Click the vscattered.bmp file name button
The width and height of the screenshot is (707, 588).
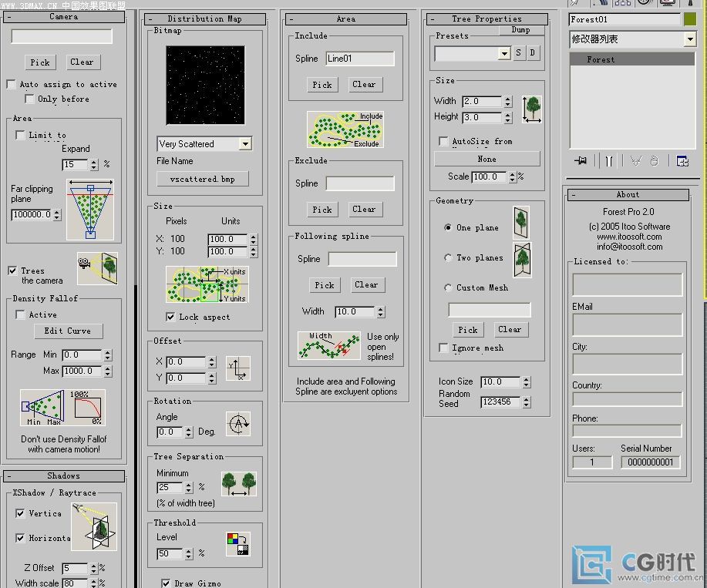(x=203, y=179)
